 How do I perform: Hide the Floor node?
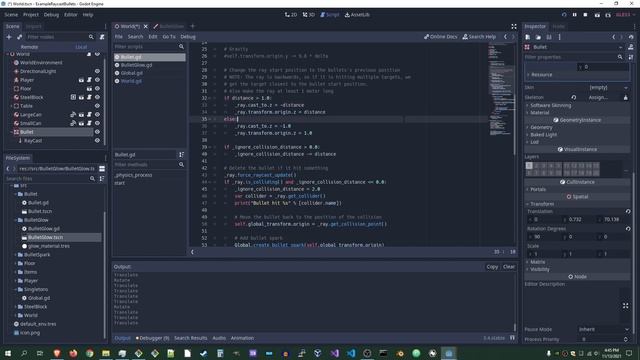pos(97,89)
